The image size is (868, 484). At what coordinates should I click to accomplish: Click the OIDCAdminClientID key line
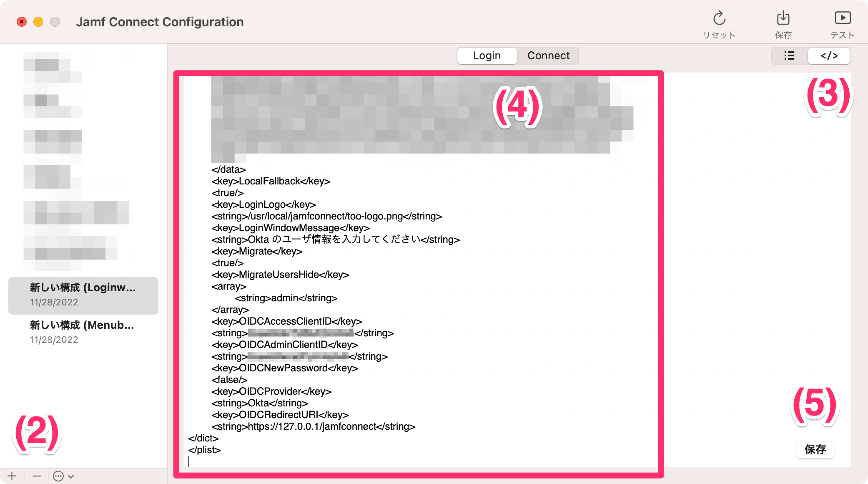pyautogui.click(x=285, y=345)
